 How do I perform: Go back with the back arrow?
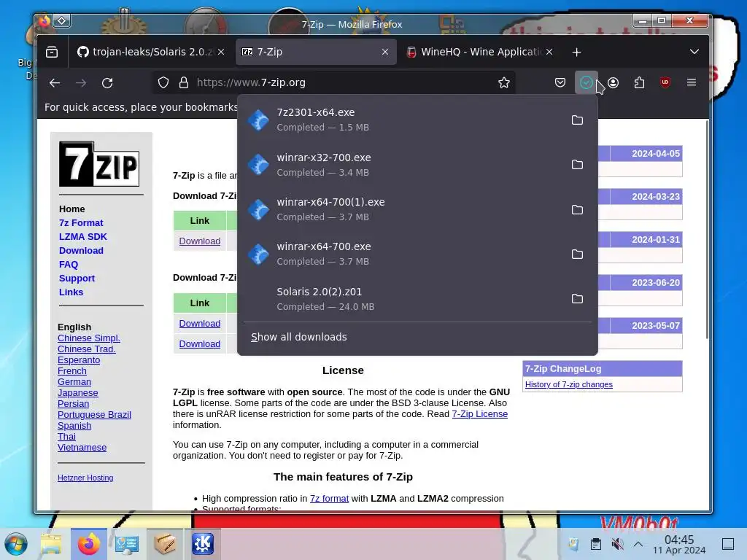pos(55,83)
